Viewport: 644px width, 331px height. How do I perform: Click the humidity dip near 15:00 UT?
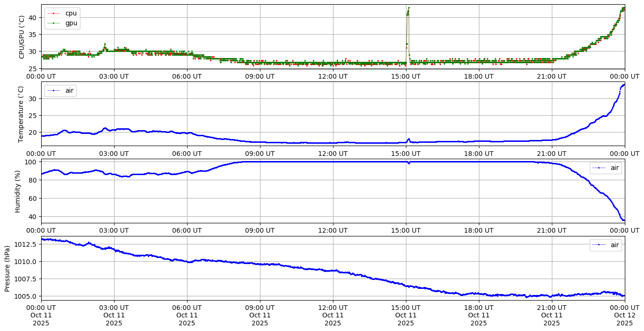point(409,163)
